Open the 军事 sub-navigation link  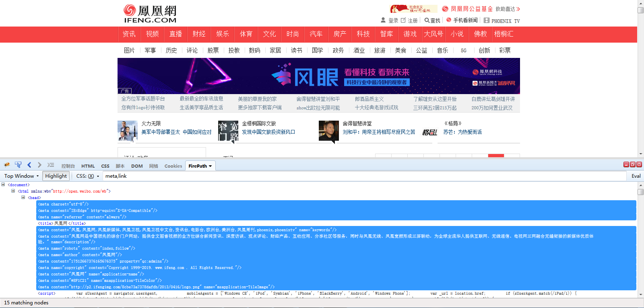point(150,50)
